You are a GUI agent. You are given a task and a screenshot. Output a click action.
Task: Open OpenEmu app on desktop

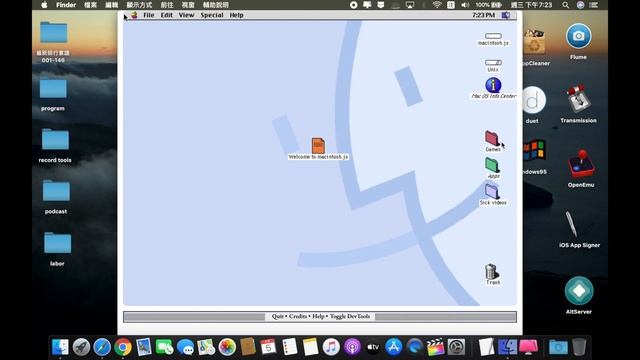(x=581, y=163)
